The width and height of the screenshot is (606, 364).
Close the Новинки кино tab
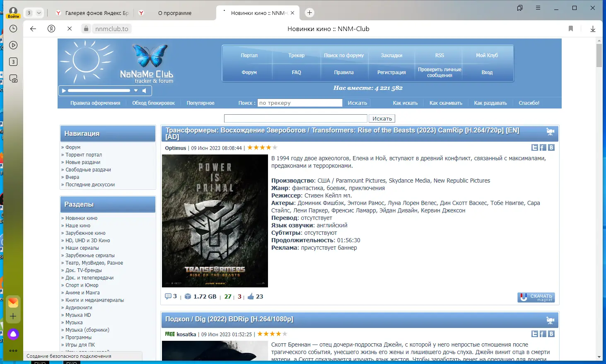coord(292,13)
